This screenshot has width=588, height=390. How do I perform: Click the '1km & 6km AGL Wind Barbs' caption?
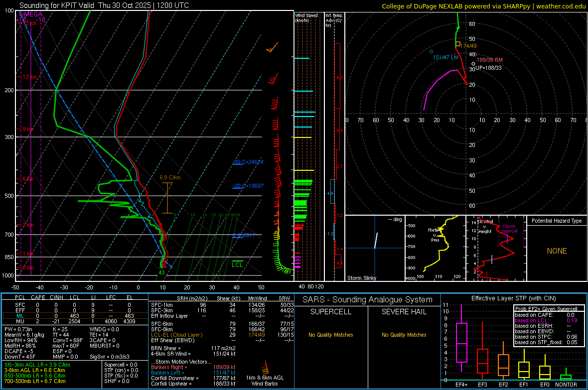pyautogui.click(x=265, y=381)
